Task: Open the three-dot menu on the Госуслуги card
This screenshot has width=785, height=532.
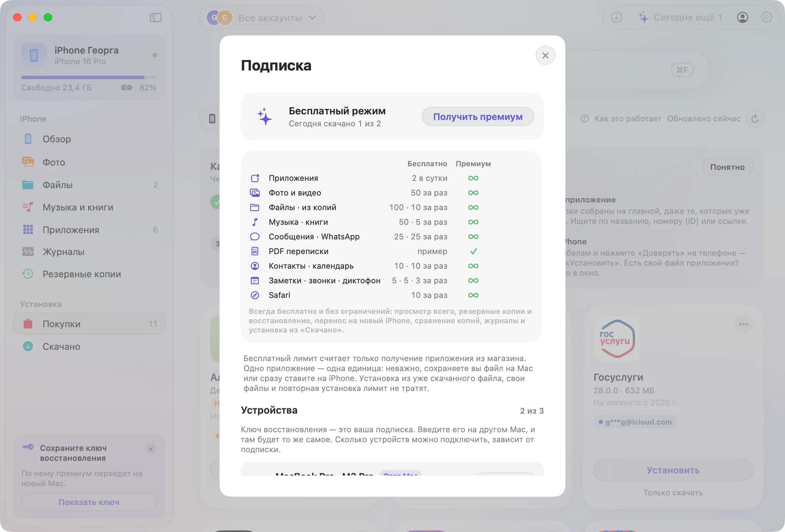Action: [743, 324]
